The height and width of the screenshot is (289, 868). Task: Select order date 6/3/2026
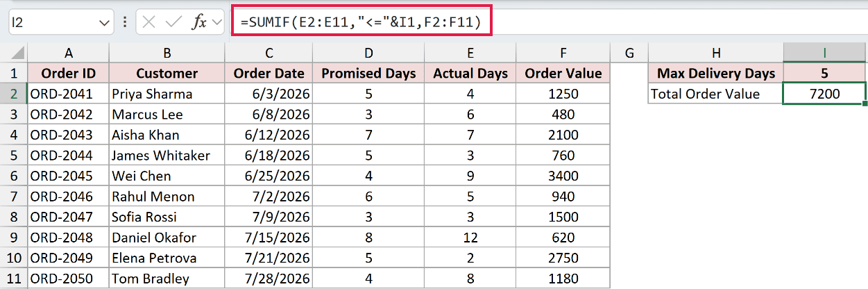click(269, 94)
